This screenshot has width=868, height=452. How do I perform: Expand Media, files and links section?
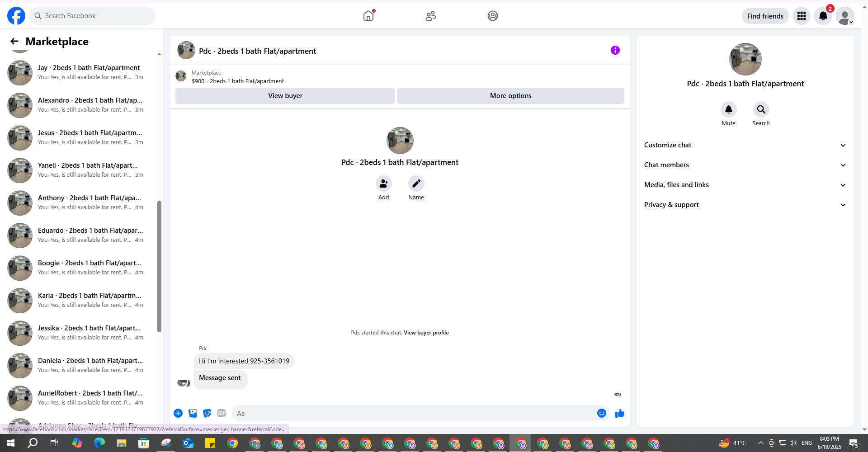tap(745, 185)
